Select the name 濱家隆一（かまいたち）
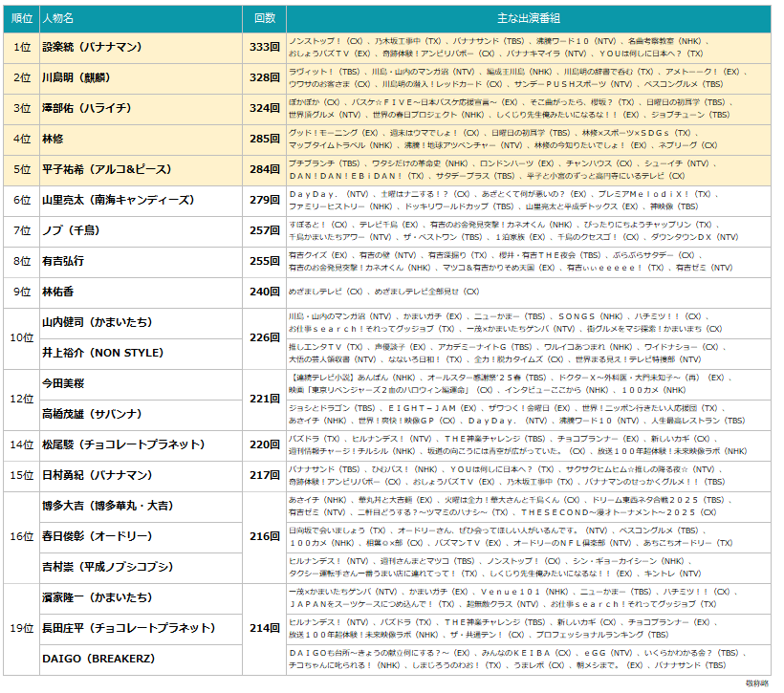Image resolution: width=784 pixels, height=693 pixels. pos(97,597)
